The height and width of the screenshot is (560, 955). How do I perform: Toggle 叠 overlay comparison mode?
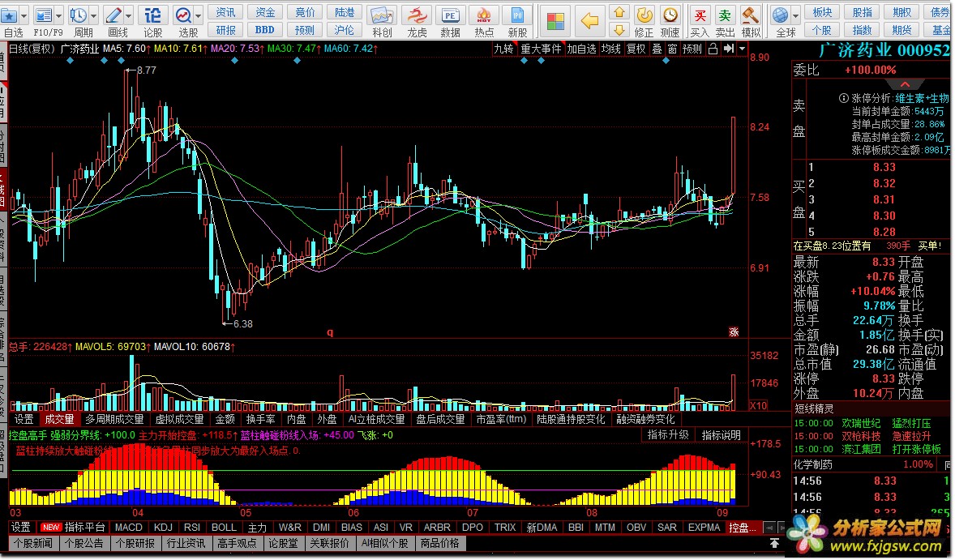tap(657, 49)
